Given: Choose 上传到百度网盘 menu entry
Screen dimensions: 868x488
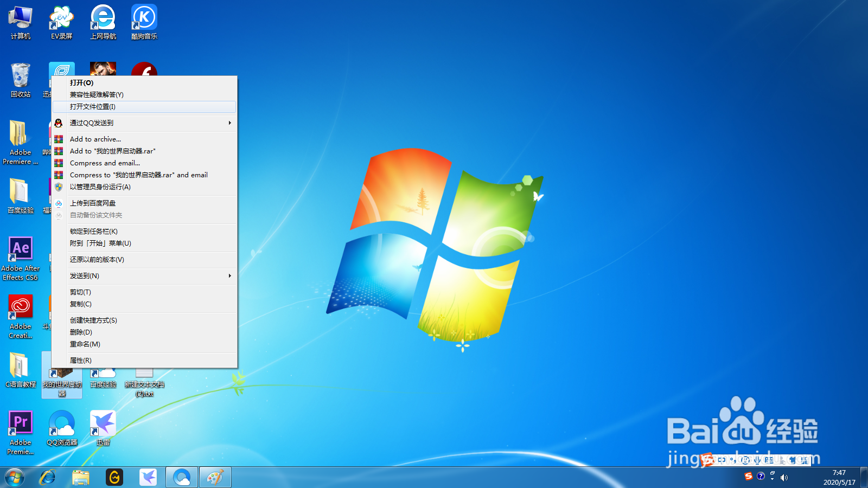Looking at the screenshot, I should point(144,203).
